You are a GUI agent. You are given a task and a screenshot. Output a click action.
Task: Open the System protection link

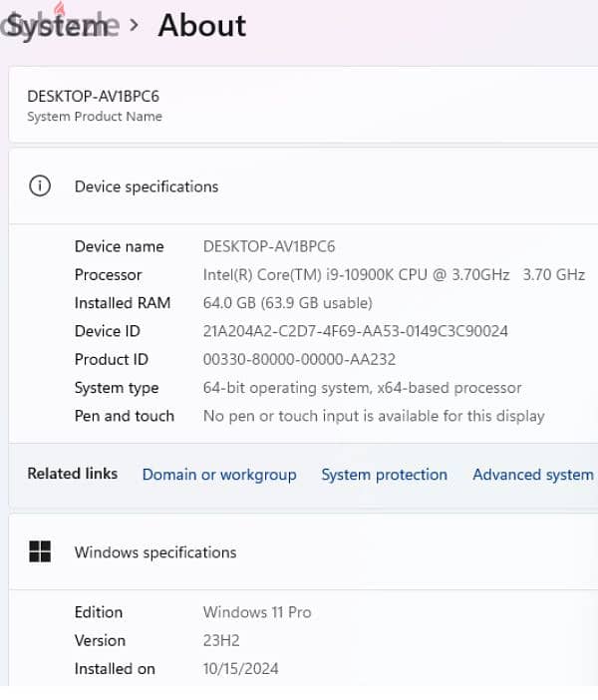pos(385,475)
